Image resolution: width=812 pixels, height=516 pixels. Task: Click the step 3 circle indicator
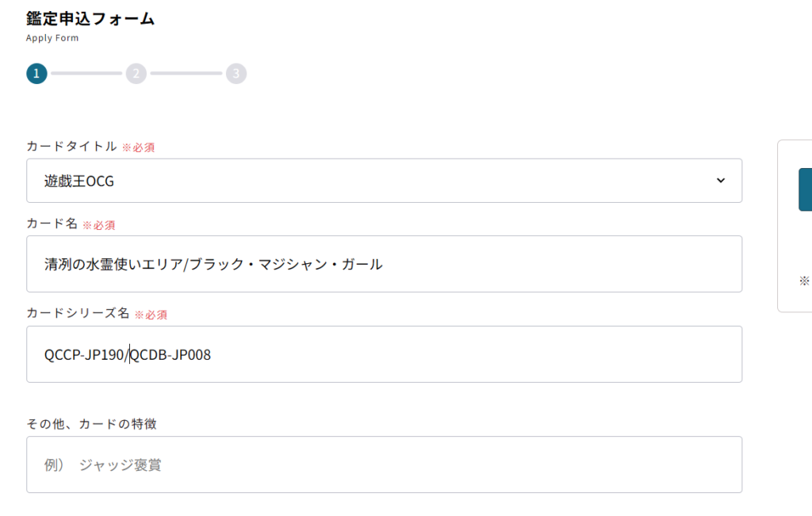pyautogui.click(x=236, y=73)
